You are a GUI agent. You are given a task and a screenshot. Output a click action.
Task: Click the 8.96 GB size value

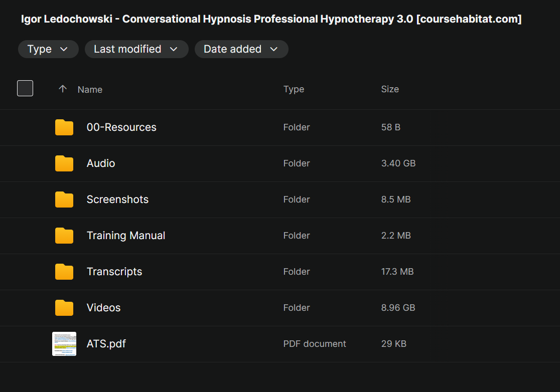[398, 307]
